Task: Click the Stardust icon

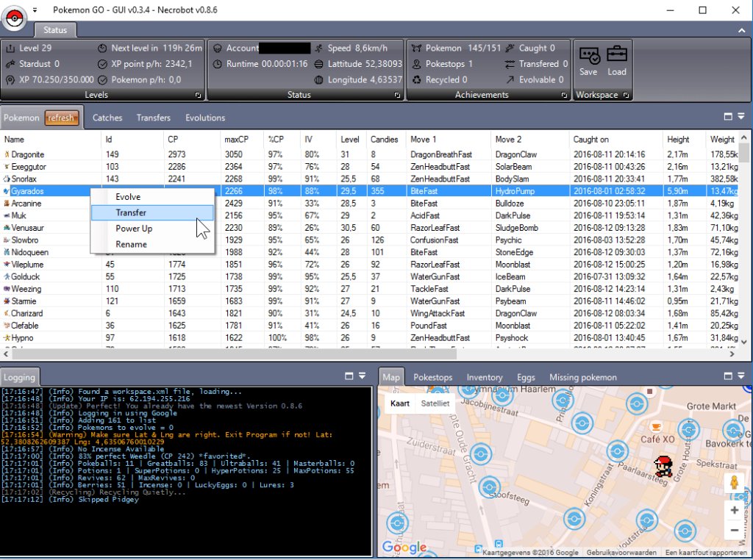Action: [x=10, y=64]
